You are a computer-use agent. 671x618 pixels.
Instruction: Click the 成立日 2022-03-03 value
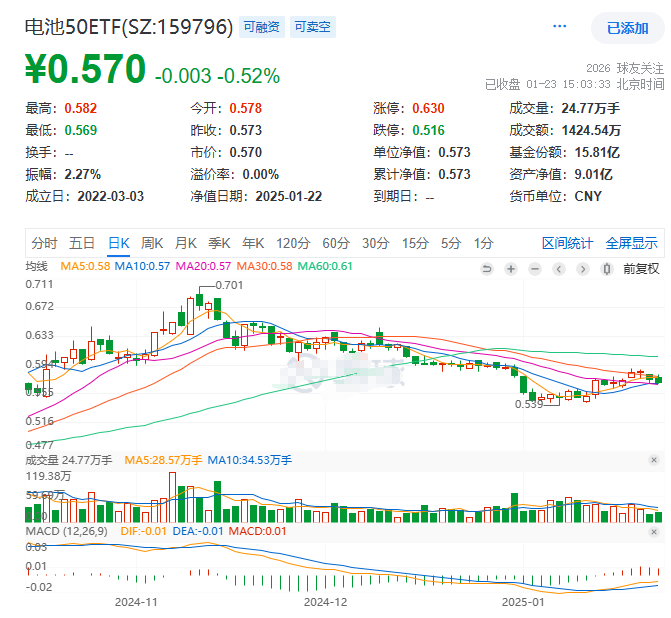pyautogui.click(x=110, y=196)
